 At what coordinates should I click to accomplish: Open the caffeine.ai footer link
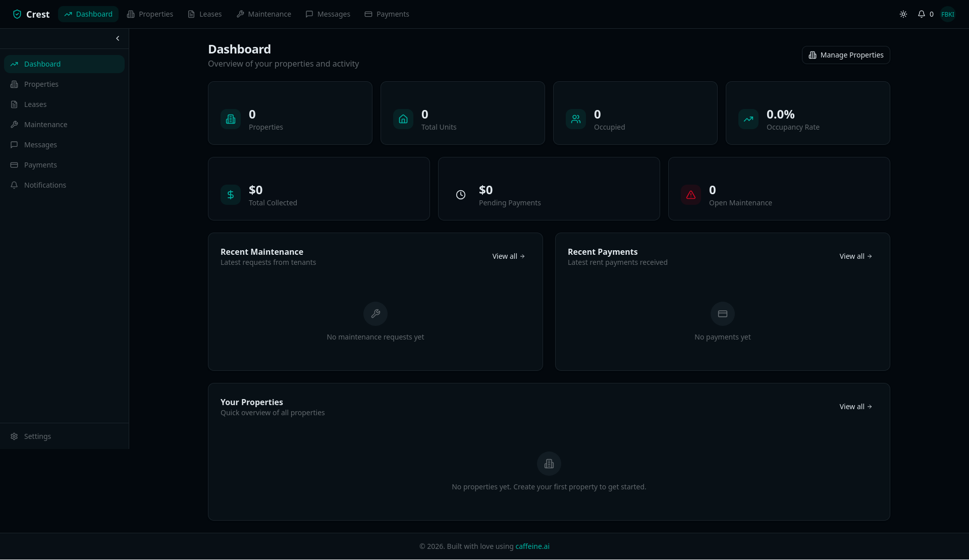532,546
